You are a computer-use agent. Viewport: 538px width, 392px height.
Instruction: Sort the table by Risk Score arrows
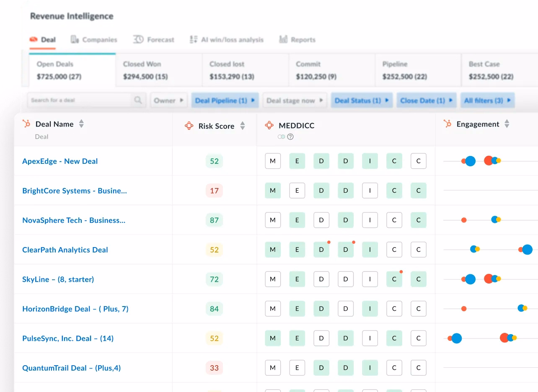[x=242, y=126]
